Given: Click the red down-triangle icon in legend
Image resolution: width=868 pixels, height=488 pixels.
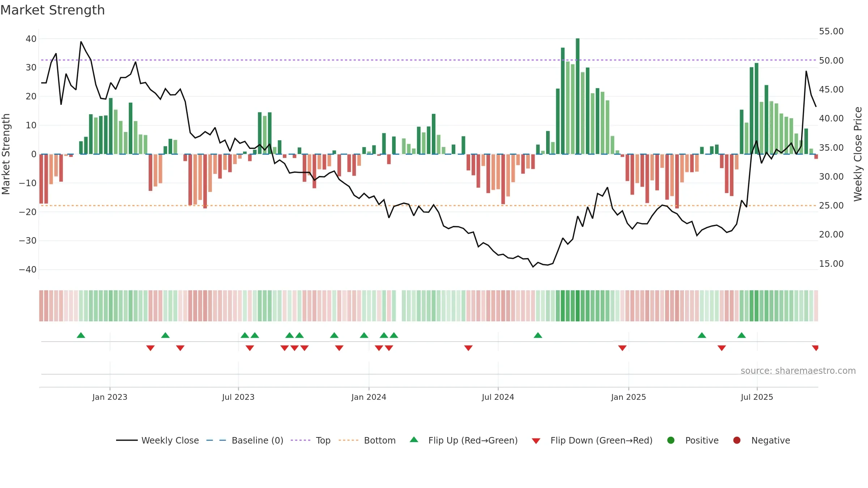Looking at the screenshot, I should (x=536, y=441).
